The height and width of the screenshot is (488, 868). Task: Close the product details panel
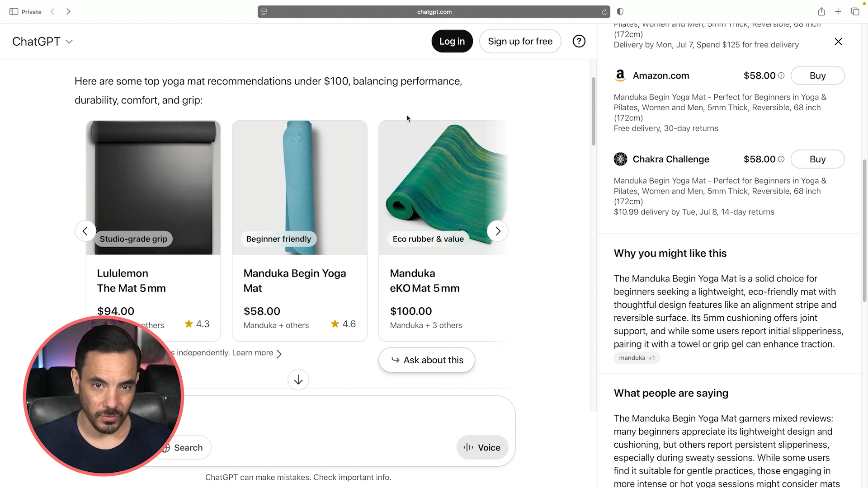point(838,42)
